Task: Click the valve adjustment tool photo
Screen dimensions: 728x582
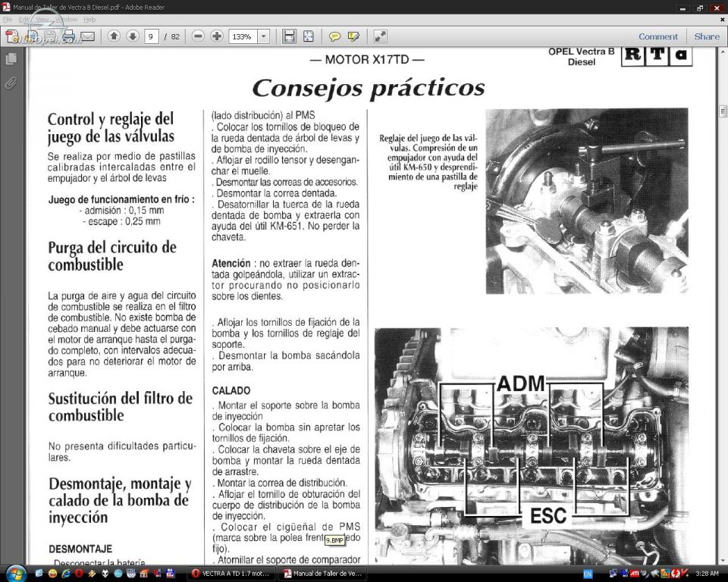Action: point(587,201)
